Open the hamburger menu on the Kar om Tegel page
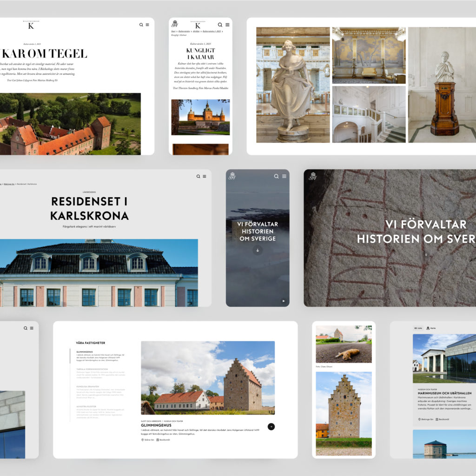This screenshot has height=476, width=476. click(x=147, y=25)
